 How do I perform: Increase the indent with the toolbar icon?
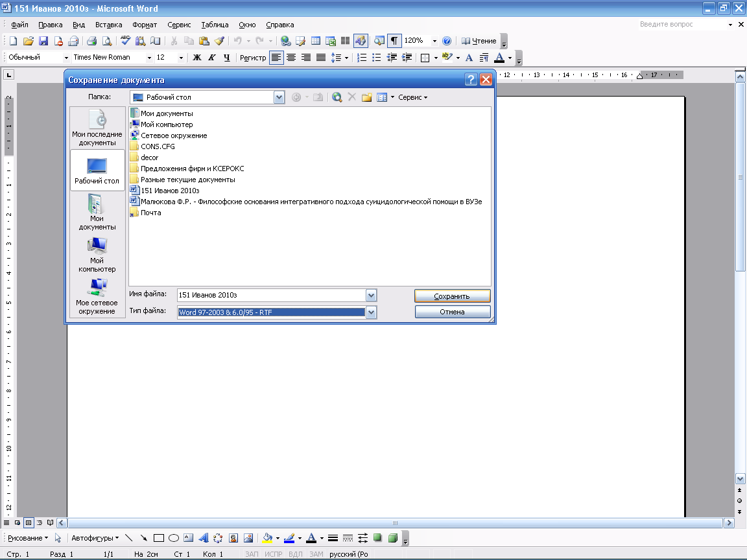pos(407,58)
